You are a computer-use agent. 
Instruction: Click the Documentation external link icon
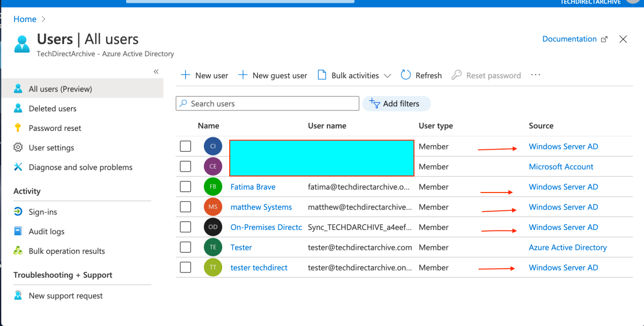(x=604, y=39)
